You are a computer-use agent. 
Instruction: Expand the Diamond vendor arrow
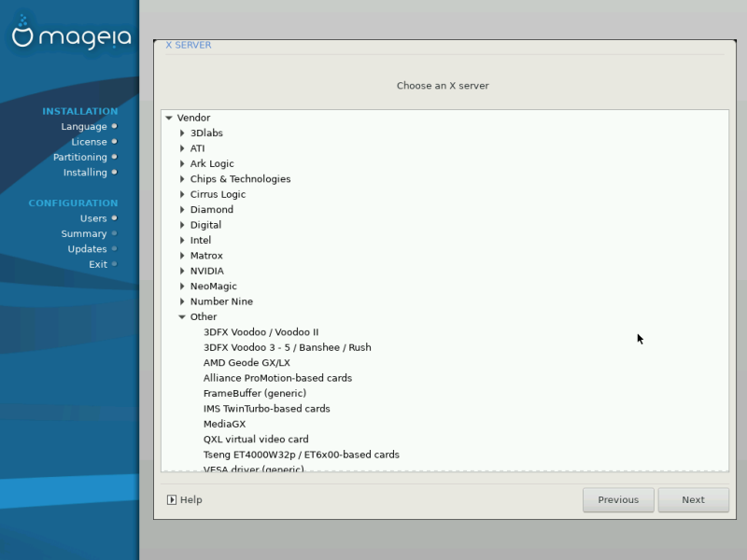(182, 209)
